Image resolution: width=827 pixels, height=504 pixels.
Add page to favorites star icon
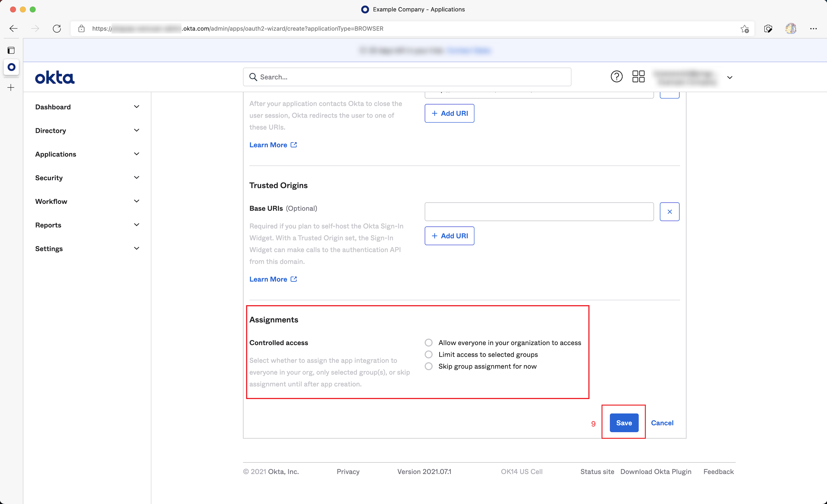(745, 29)
